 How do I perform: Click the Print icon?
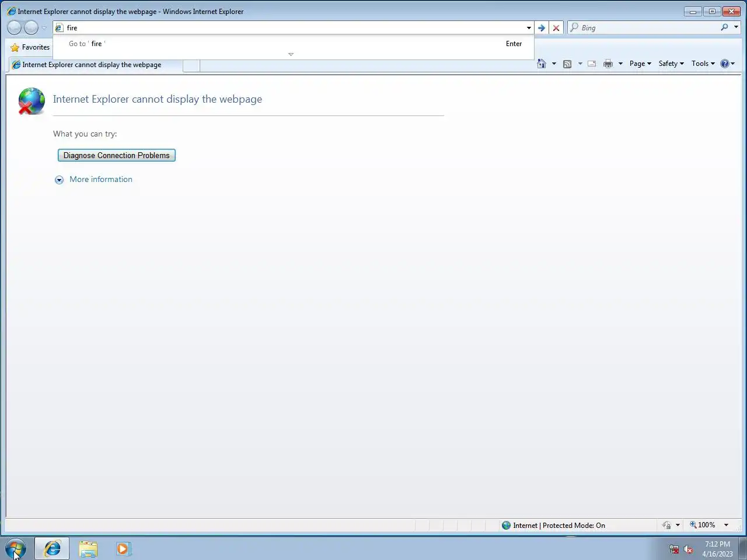[x=608, y=64]
